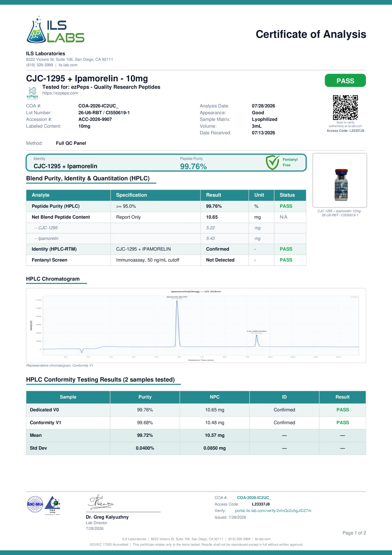Click the 99.76% Peptide Purity value
The image size is (392, 555).
[x=193, y=166]
